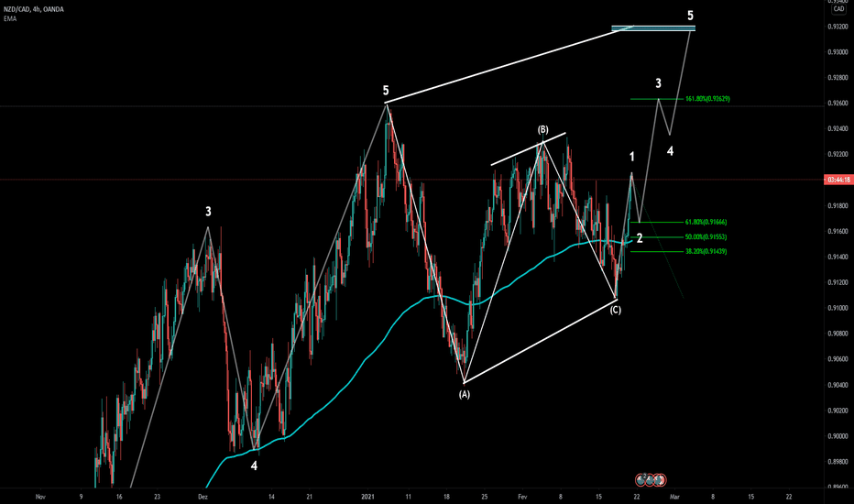Click the 2021 label on the time axis
Viewport: 854px width, 504px height.
click(x=368, y=497)
